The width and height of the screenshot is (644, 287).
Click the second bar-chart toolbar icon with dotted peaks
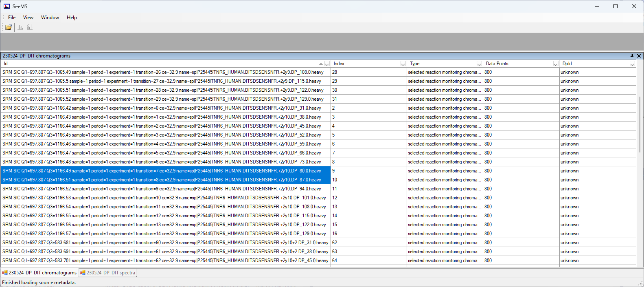click(30, 27)
